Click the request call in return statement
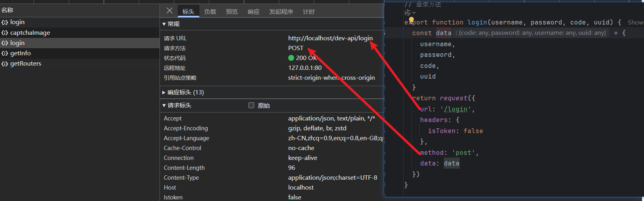The image size is (644, 201). coord(453,98)
